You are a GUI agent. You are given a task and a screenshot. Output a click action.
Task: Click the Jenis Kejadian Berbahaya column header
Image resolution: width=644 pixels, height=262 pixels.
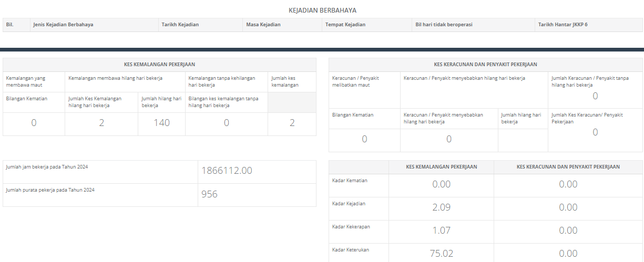(x=63, y=25)
